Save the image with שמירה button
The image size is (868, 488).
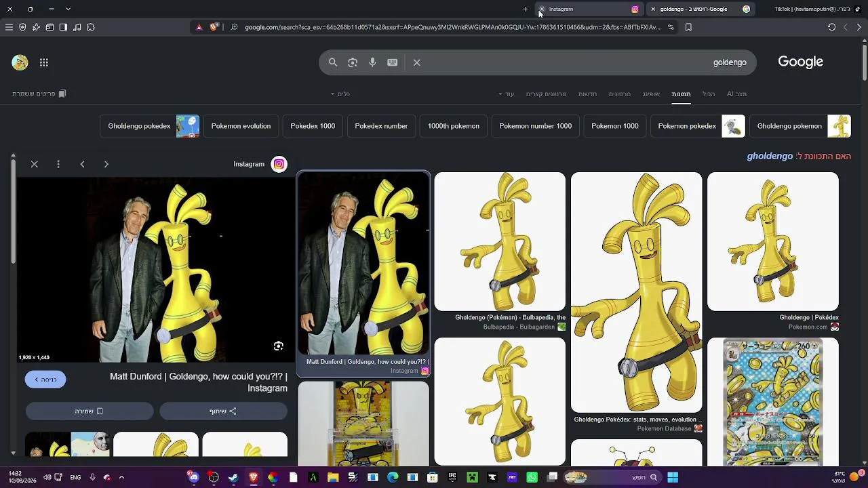pos(90,411)
